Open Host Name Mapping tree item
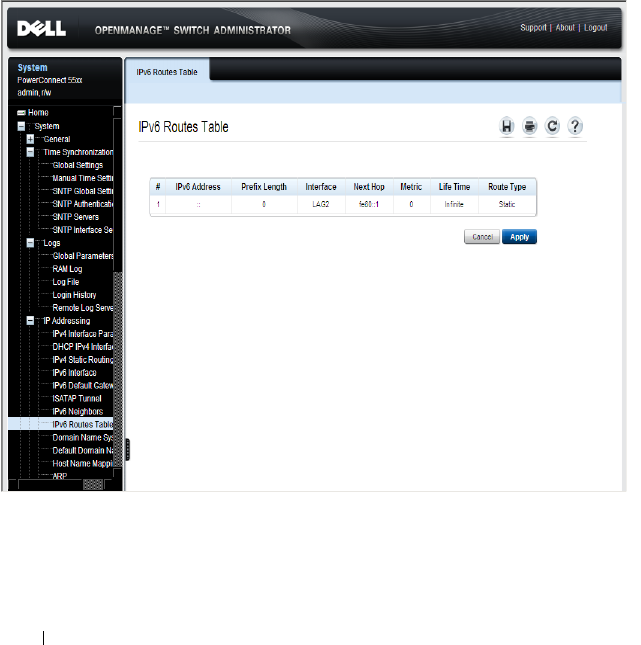This screenshot has width=641, height=645. click(83, 464)
